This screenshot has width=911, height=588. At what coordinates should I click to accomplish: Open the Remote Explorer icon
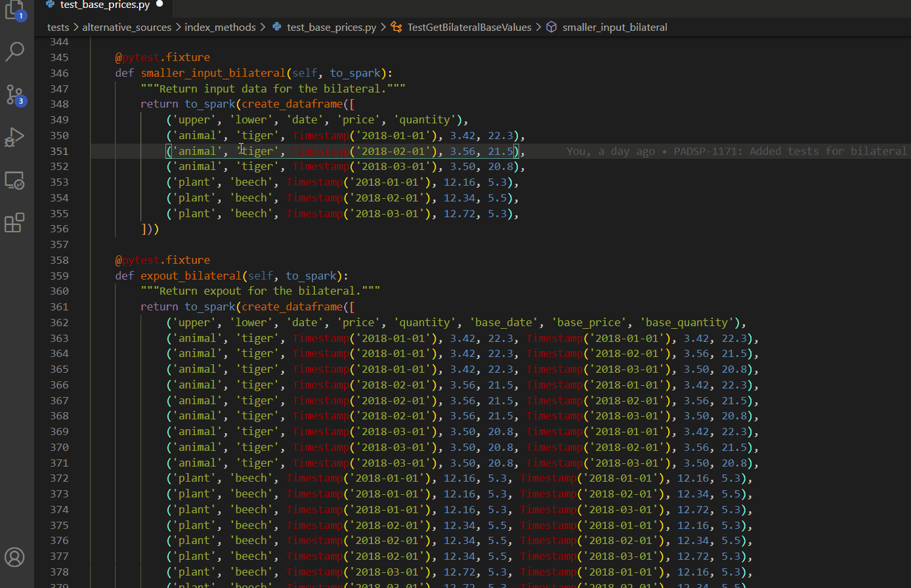click(14, 180)
